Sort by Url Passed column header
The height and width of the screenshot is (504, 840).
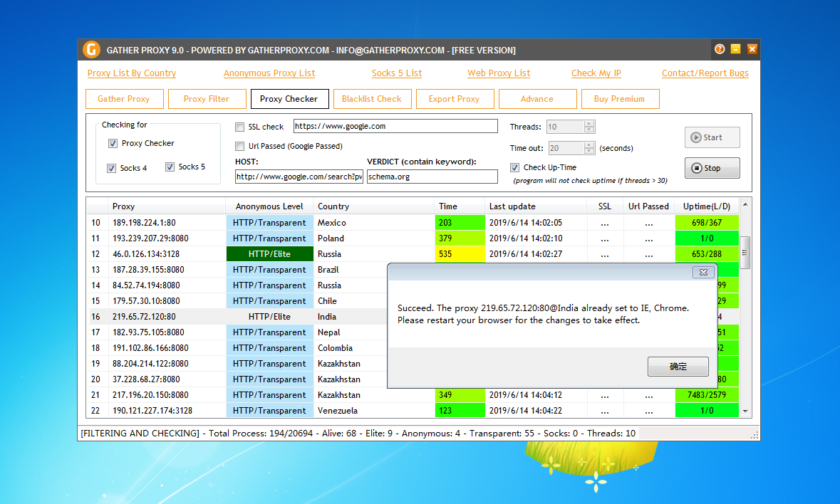[x=649, y=206]
